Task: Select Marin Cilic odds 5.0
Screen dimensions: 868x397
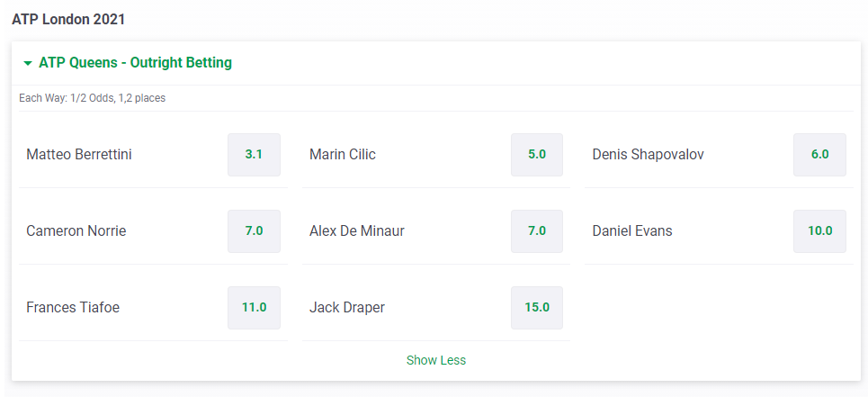Action: point(537,155)
